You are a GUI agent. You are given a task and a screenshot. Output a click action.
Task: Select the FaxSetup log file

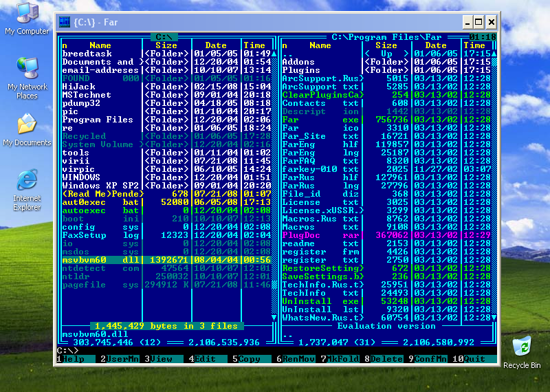coord(166,235)
